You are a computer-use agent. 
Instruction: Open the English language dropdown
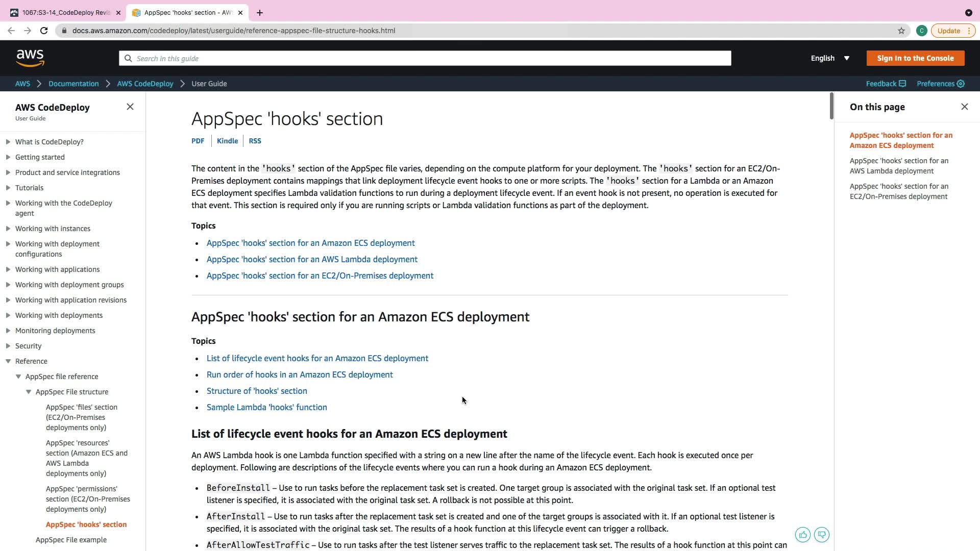tap(830, 58)
